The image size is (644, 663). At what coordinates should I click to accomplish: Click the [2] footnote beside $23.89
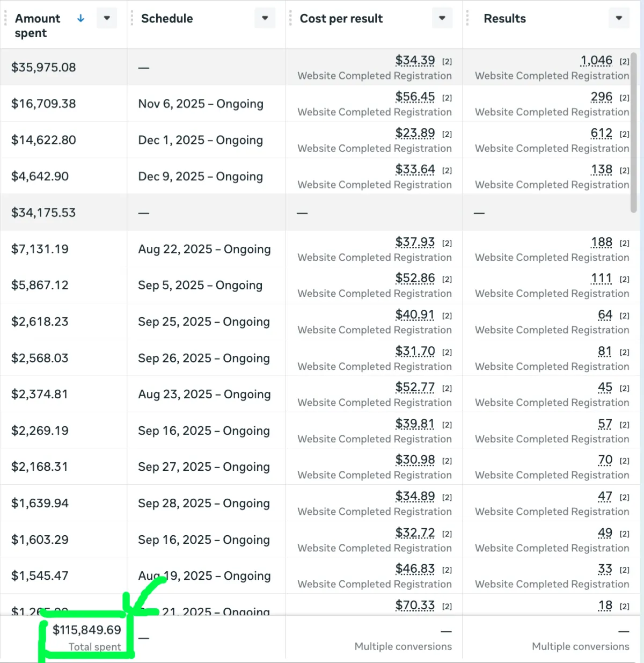tap(447, 134)
